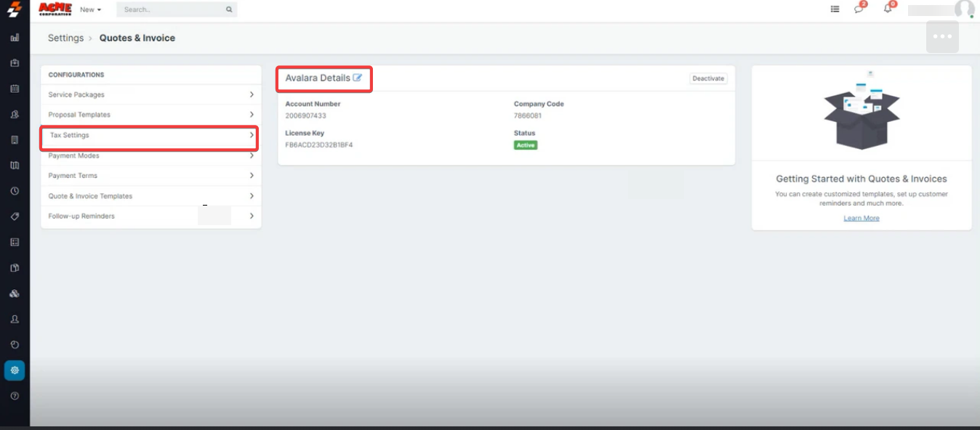This screenshot has width=980, height=430.
Task: Click the lightning bolt app logo
Action: click(15, 9)
